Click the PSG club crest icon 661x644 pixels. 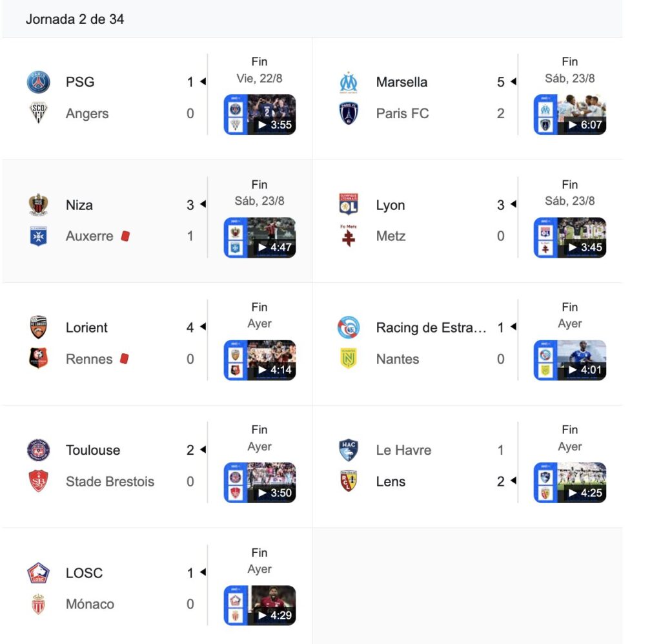click(x=38, y=82)
